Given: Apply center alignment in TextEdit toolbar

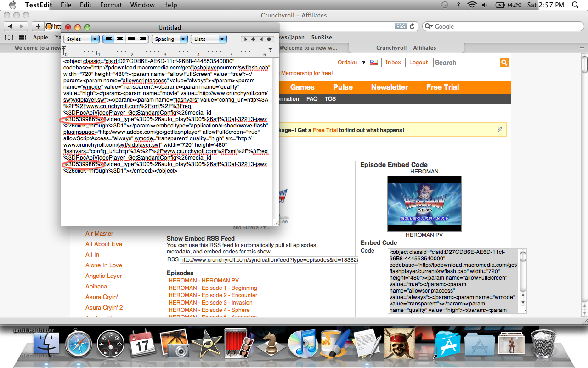Looking at the screenshot, I should pos(120,39).
